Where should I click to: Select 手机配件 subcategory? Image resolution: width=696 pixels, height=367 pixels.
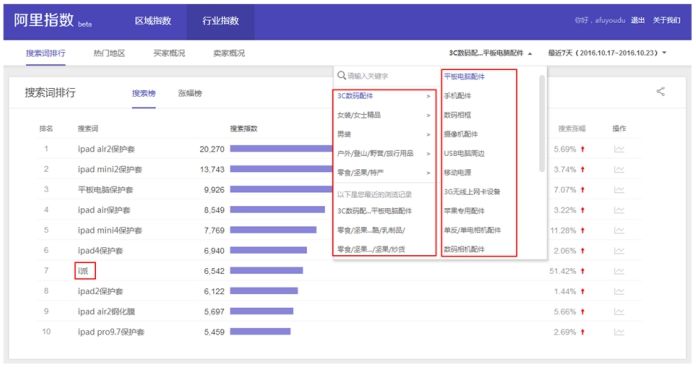[x=458, y=95]
